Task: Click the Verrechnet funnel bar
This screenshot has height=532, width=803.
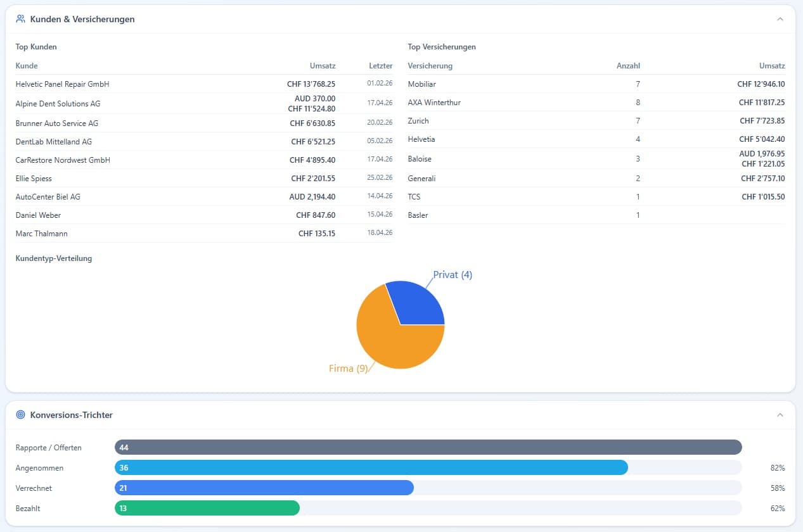Action: (x=264, y=488)
